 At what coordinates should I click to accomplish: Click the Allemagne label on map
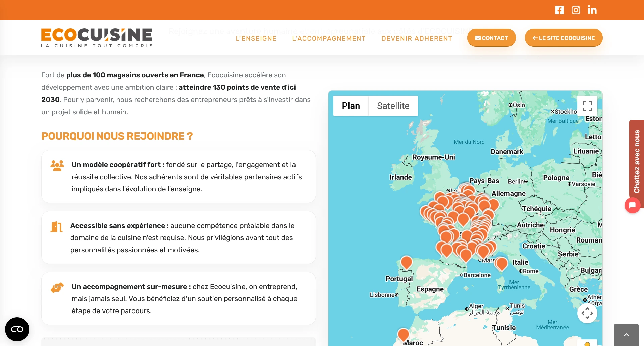click(x=508, y=194)
